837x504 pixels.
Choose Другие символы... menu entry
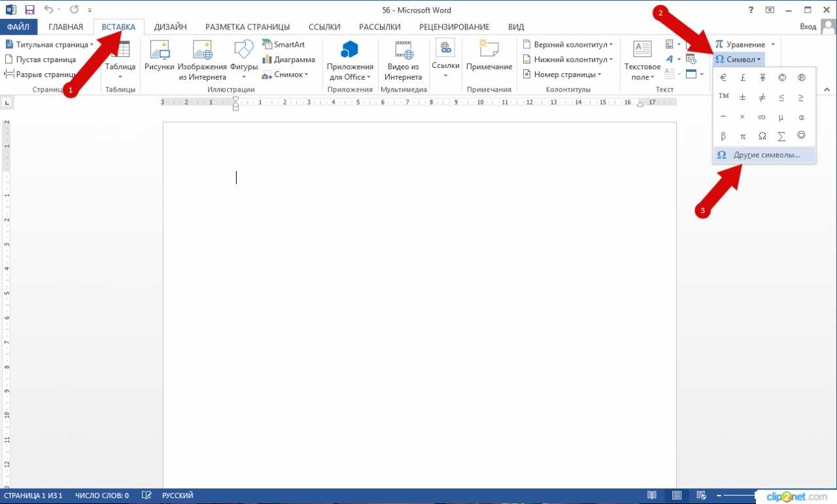click(x=764, y=155)
